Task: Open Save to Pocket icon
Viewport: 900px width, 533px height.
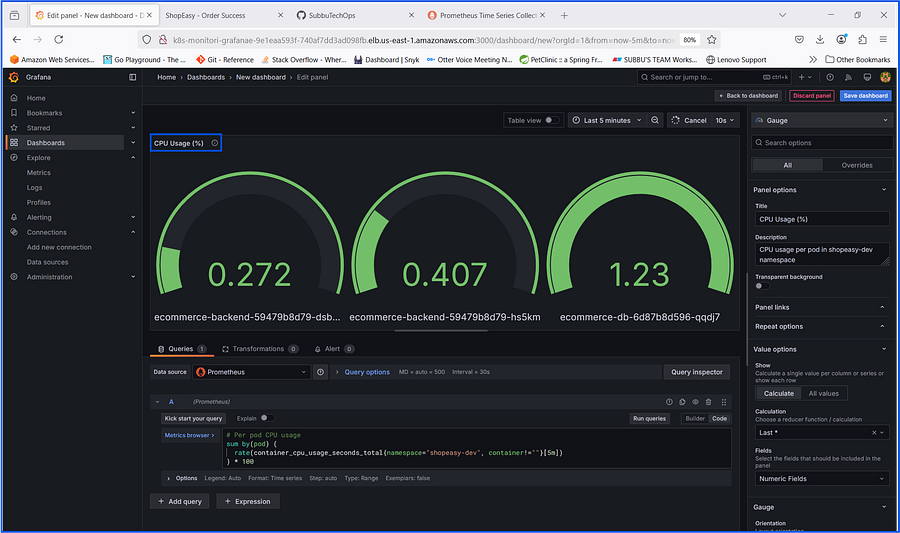Action: click(x=799, y=39)
